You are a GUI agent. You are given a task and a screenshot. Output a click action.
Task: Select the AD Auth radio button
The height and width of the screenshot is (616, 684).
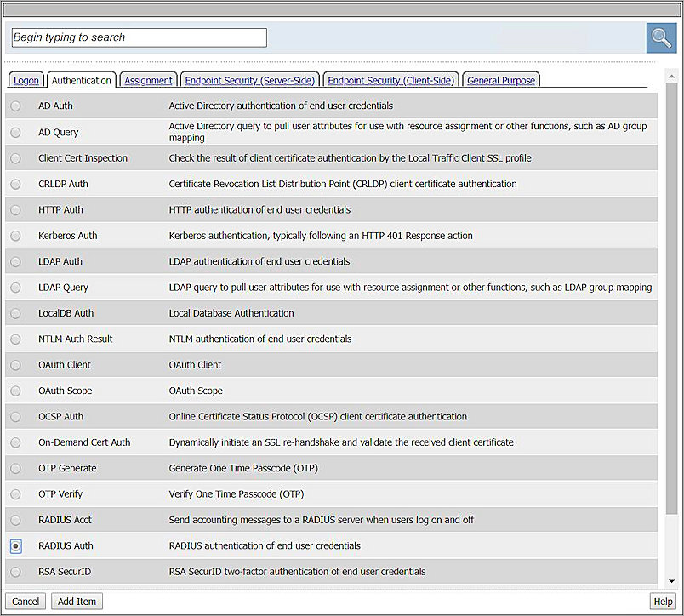click(14, 106)
